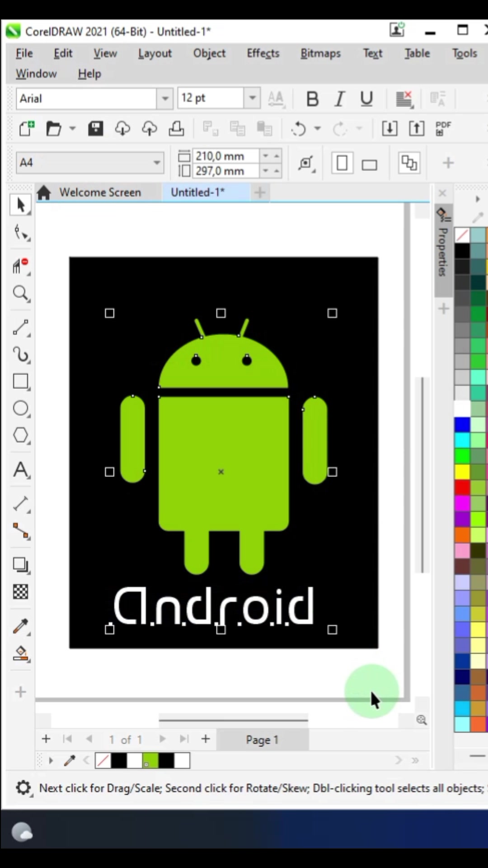The width and height of the screenshot is (488, 868).
Task: Expand the Open button dropdown arrow
Action: click(x=72, y=129)
